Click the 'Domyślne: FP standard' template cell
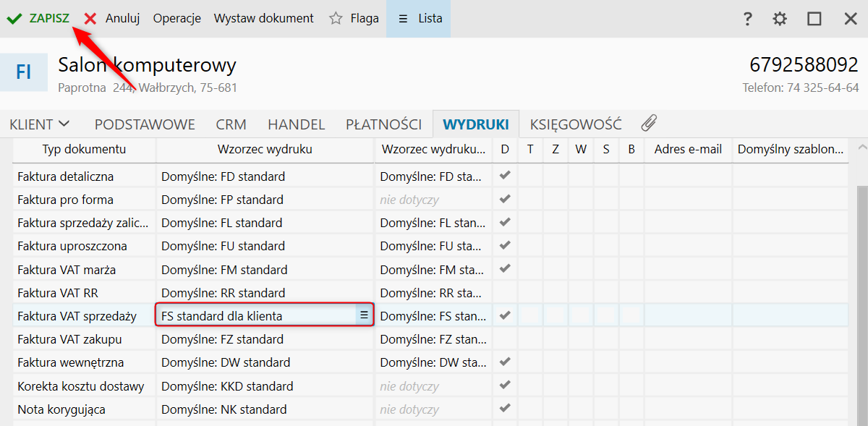 pyautogui.click(x=265, y=199)
